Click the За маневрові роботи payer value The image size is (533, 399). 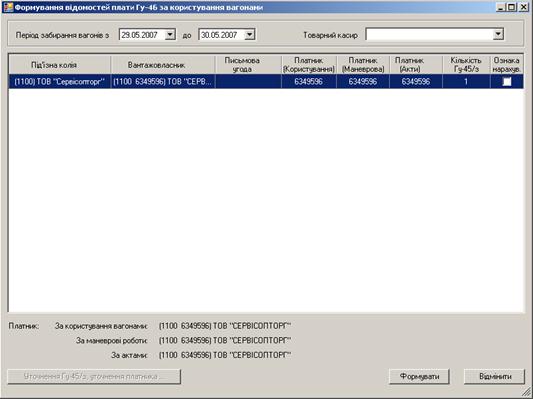[225, 341]
